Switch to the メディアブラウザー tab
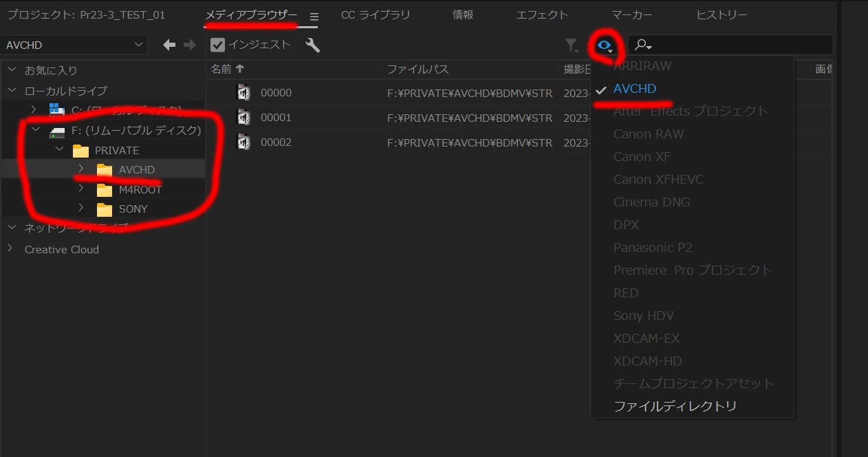Screen dimensions: 868x457 [x=251, y=15]
